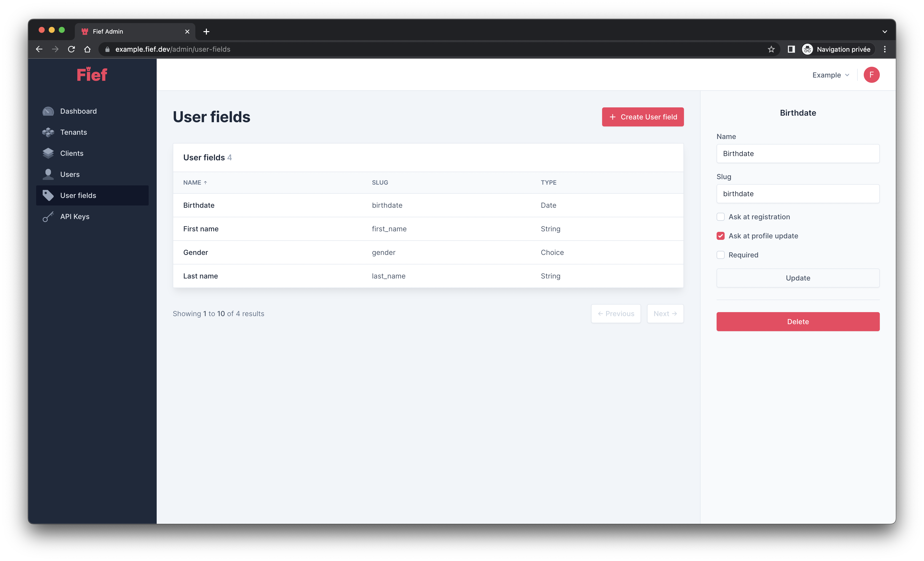Sort by the SLUG column header
924x561 pixels.
[x=380, y=182]
